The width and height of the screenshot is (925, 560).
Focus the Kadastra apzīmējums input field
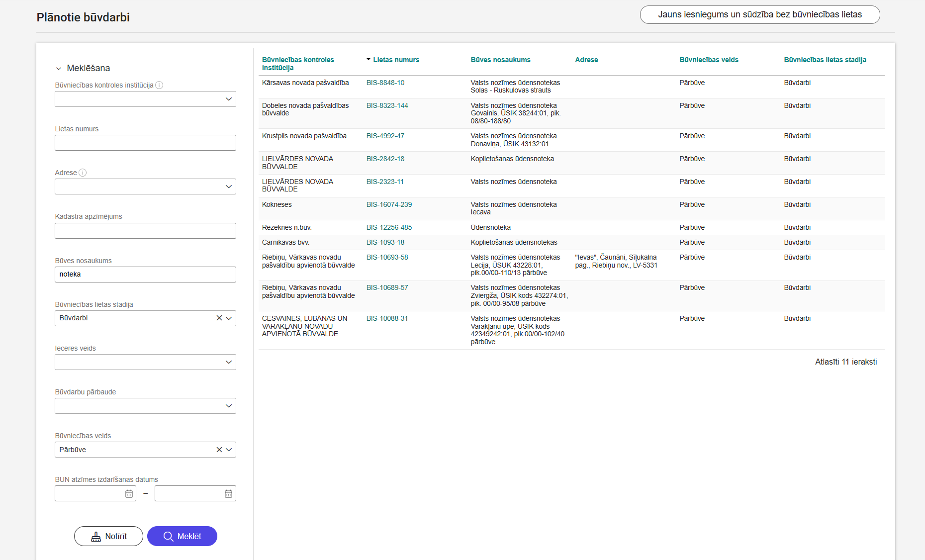point(145,231)
